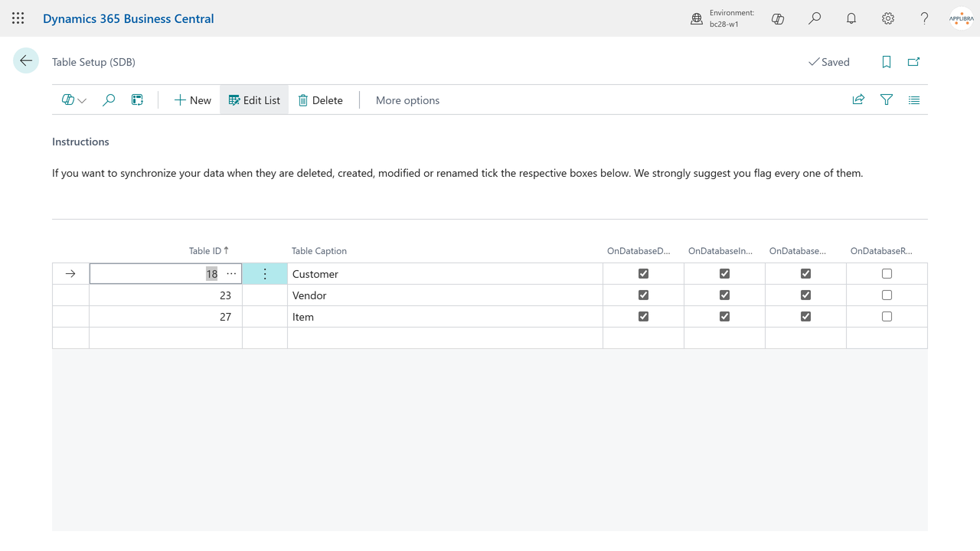
Task: Open the row options dots for Customer
Action: coord(265,274)
